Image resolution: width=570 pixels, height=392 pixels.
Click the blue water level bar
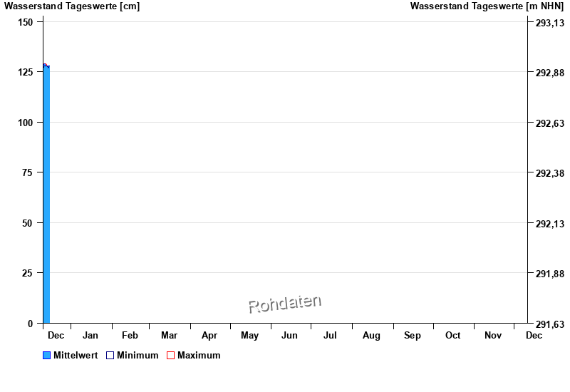tap(46, 194)
